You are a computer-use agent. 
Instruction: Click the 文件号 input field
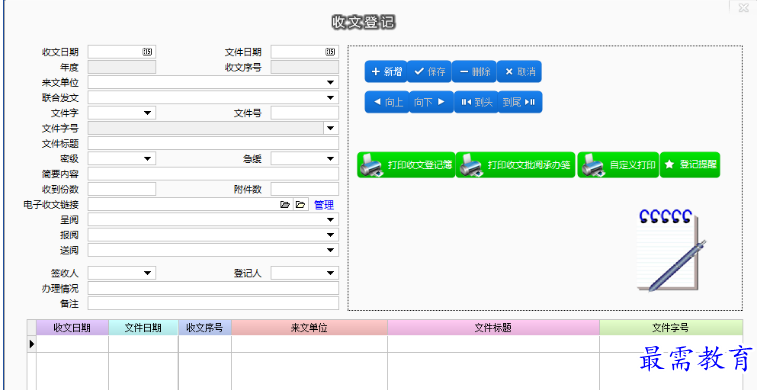click(x=305, y=113)
